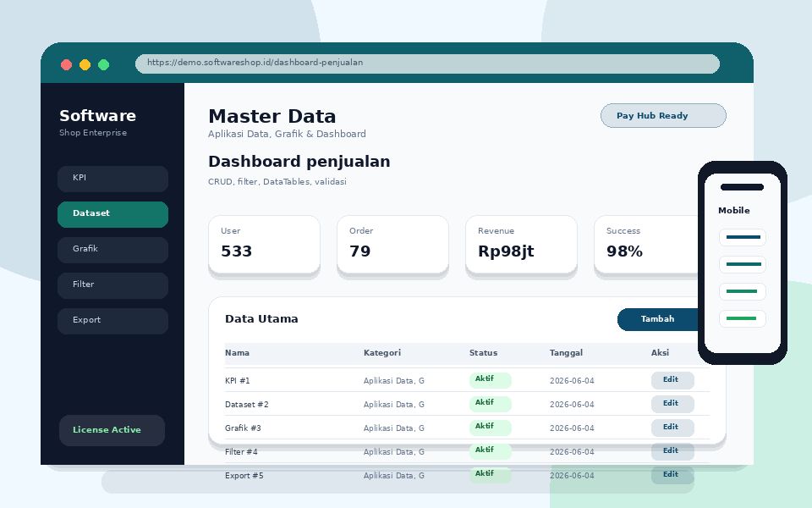The width and height of the screenshot is (812, 508).
Task: Click Tambah to add data
Action: pos(658,319)
